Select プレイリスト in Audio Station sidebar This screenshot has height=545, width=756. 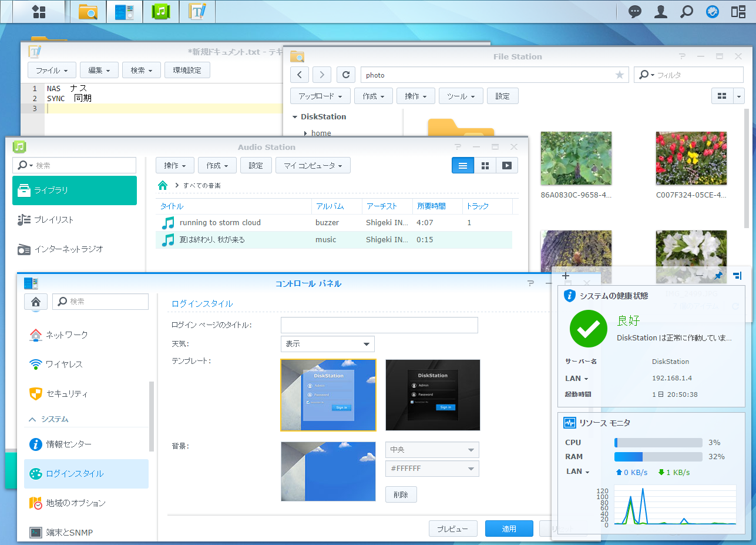click(53, 220)
